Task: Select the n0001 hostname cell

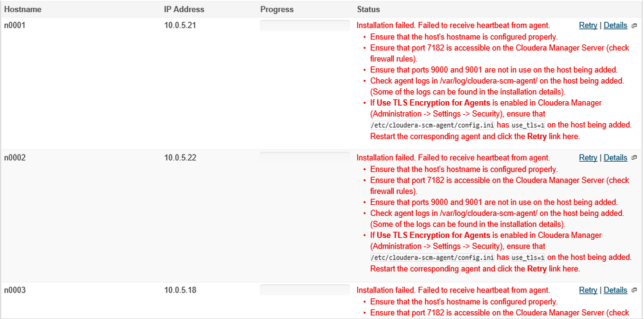Action: (x=15, y=26)
